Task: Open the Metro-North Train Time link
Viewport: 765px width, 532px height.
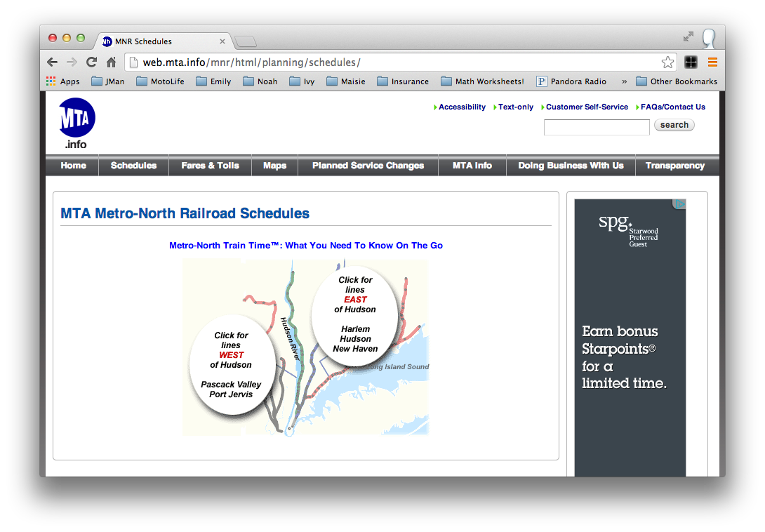Action: click(306, 246)
